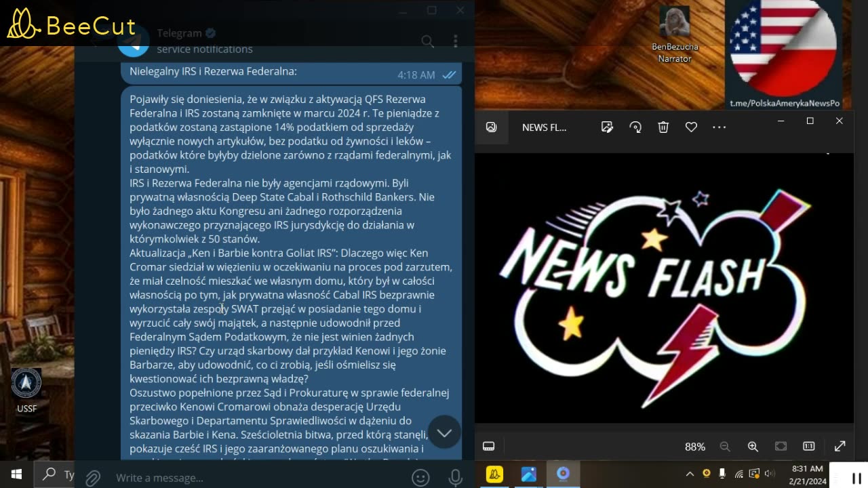The image size is (868, 488).
Task: Open the Photos app in taskbar
Action: 529,474
